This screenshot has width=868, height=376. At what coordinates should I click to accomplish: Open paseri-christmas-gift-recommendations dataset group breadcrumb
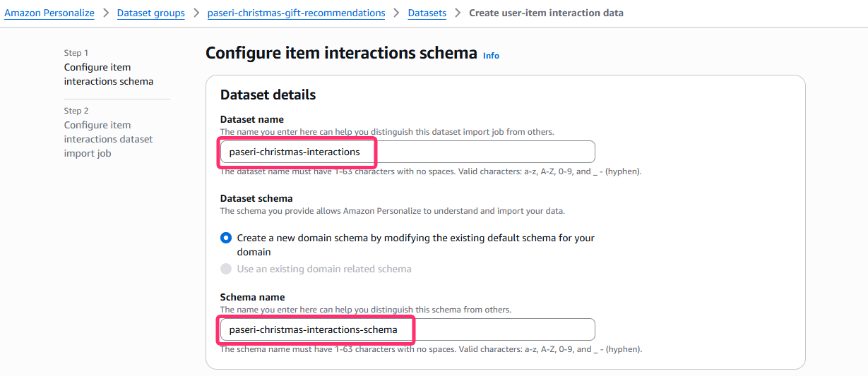coord(296,13)
